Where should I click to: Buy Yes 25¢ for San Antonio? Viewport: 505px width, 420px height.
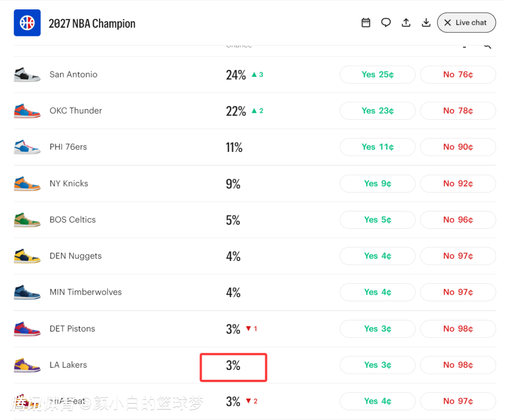pos(377,74)
